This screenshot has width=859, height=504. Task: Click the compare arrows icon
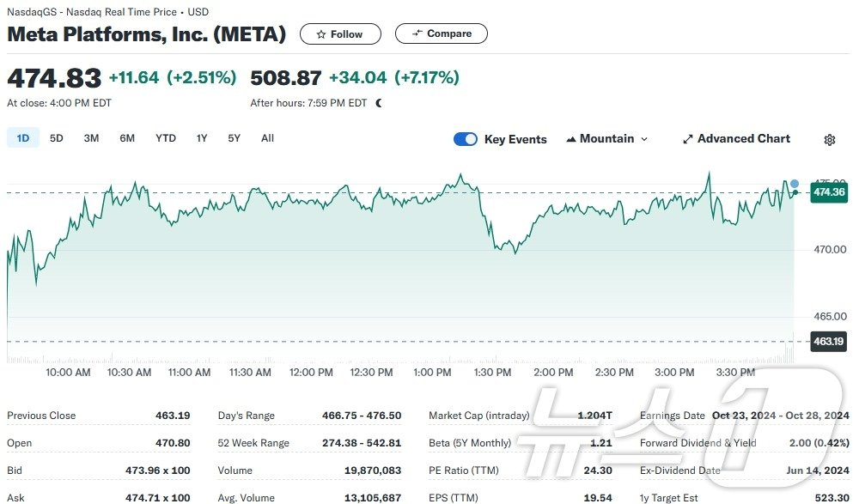tap(417, 33)
